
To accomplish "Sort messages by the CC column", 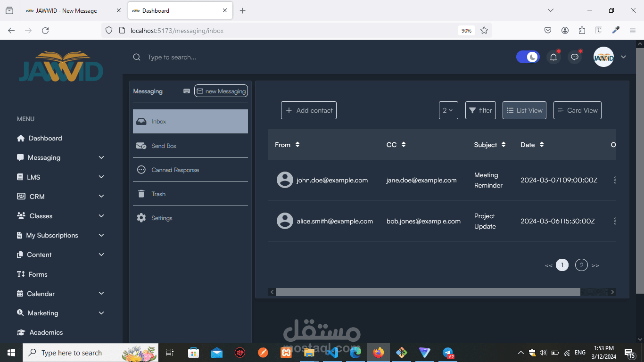I will click(x=404, y=145).
